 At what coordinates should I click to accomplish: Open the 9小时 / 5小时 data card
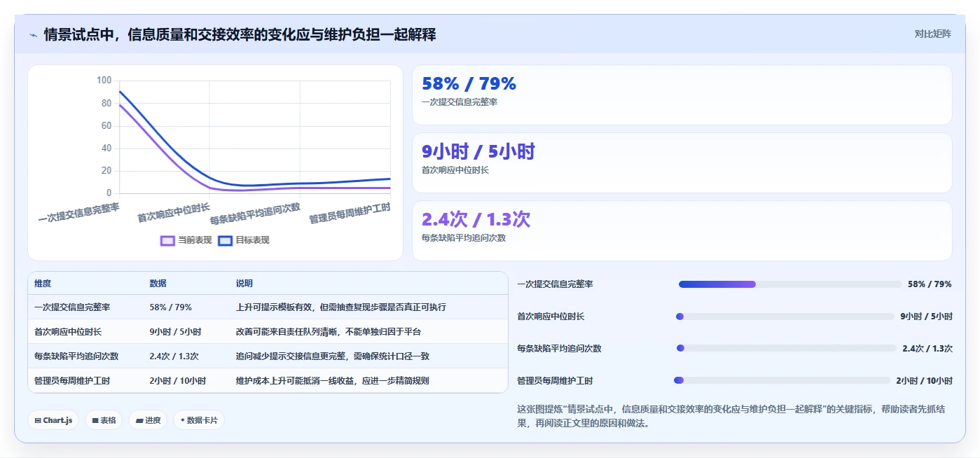click(x=682, y=162)
